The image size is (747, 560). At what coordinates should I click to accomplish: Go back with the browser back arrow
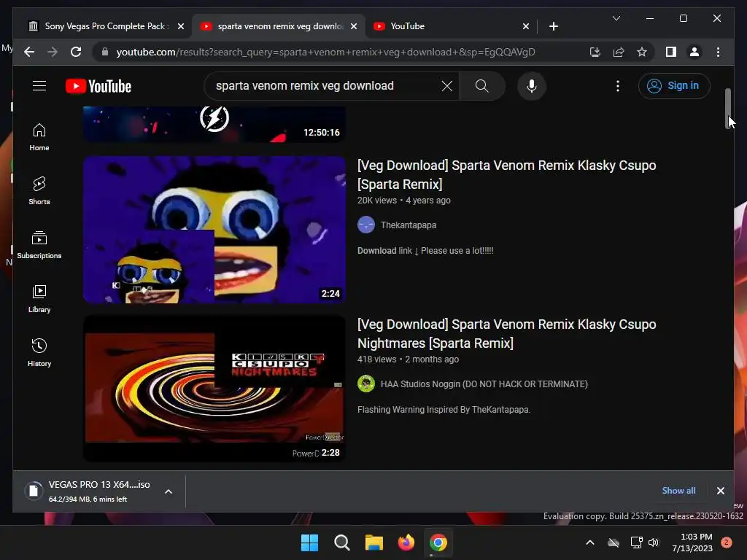29,52
